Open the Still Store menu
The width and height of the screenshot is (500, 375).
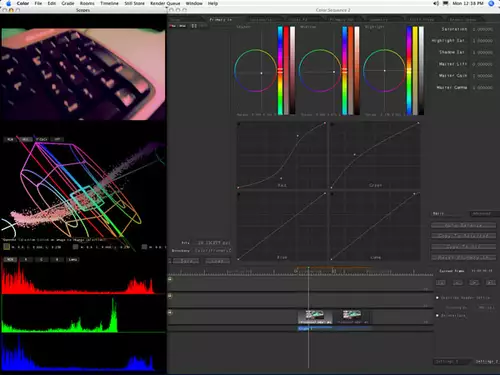tap(134, 3)
